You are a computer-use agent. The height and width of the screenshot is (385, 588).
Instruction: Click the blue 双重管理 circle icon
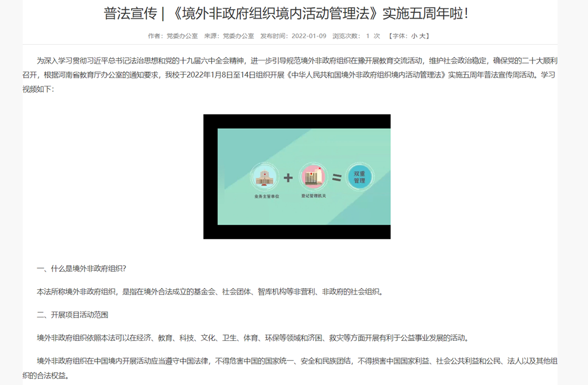360,176
